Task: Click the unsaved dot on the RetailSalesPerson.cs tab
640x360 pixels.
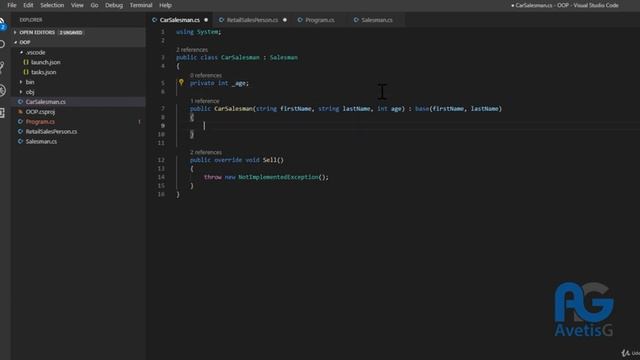Action: (x=285, y=20)
